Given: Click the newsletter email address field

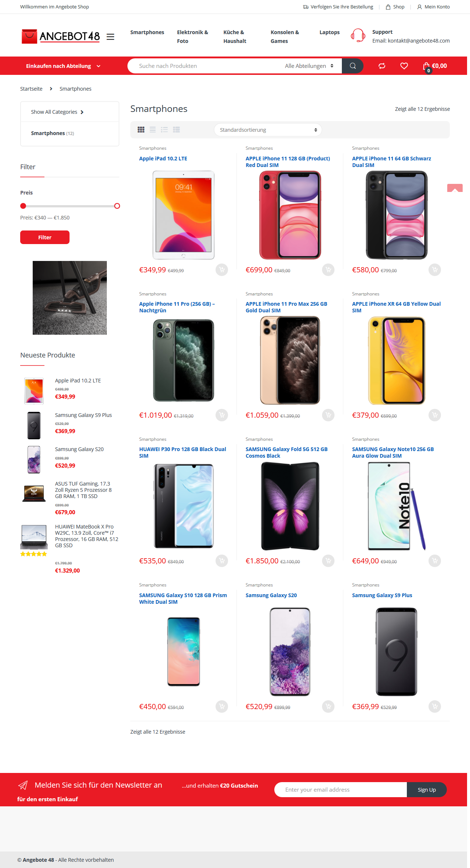Looking at the screenshot, I should pos(340,789).
